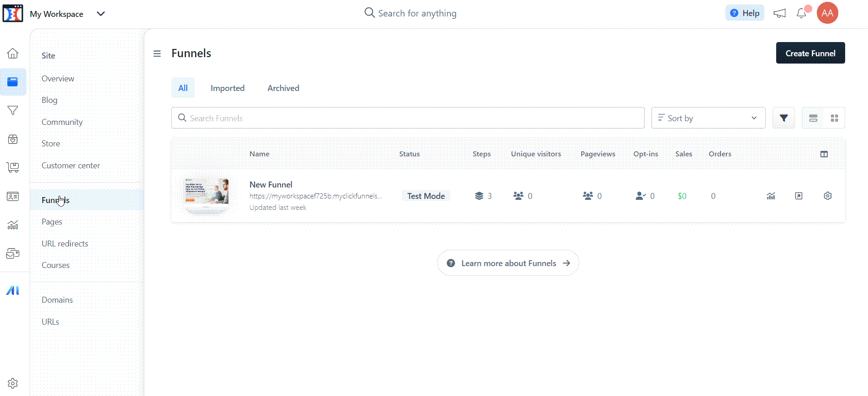
Task: Click the Create Funnel button
Action: 810,53
